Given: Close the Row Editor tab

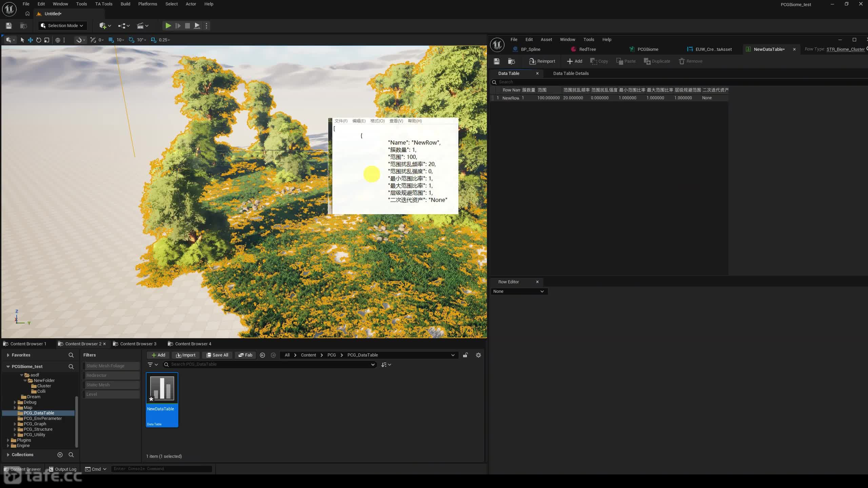Looking at the screenshot, I should point(537,282).
